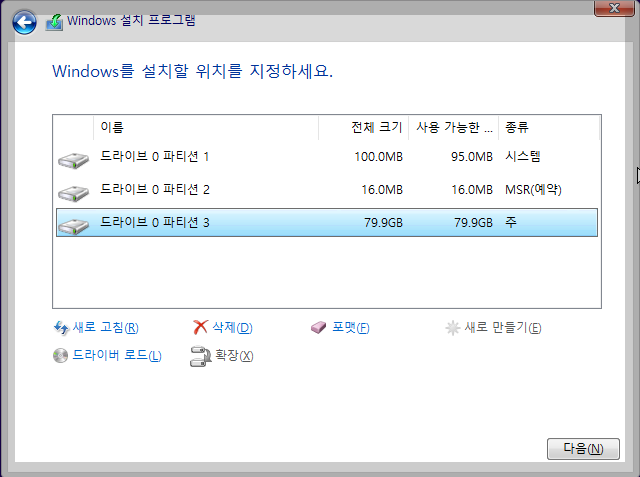Click the 100.0MB total size cell
The image size is (640, 477).
click(378, 157)
